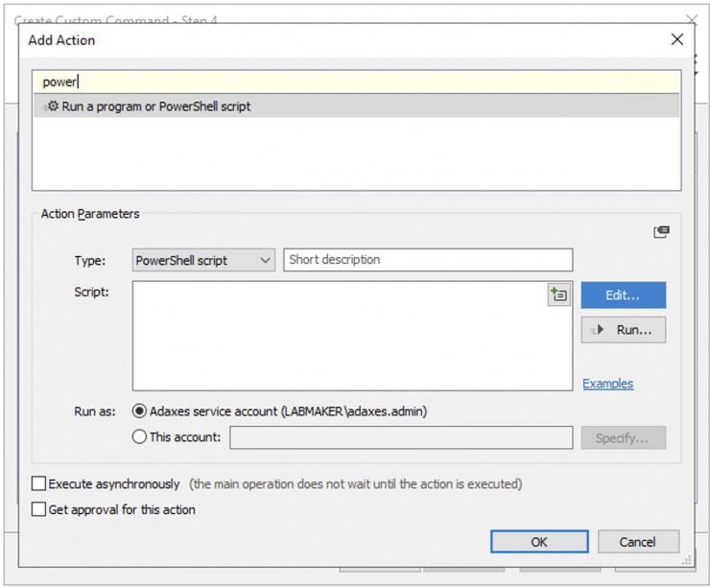Select the This account radio button

click(x=139, y=436)
